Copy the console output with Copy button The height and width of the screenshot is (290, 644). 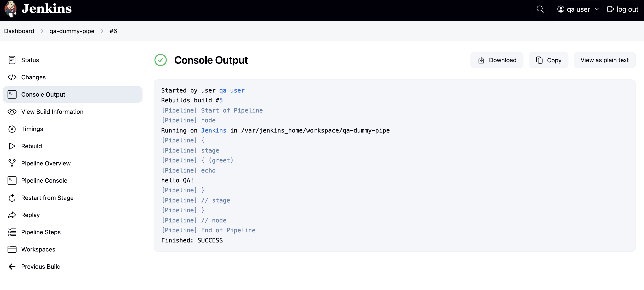[548, 60]
